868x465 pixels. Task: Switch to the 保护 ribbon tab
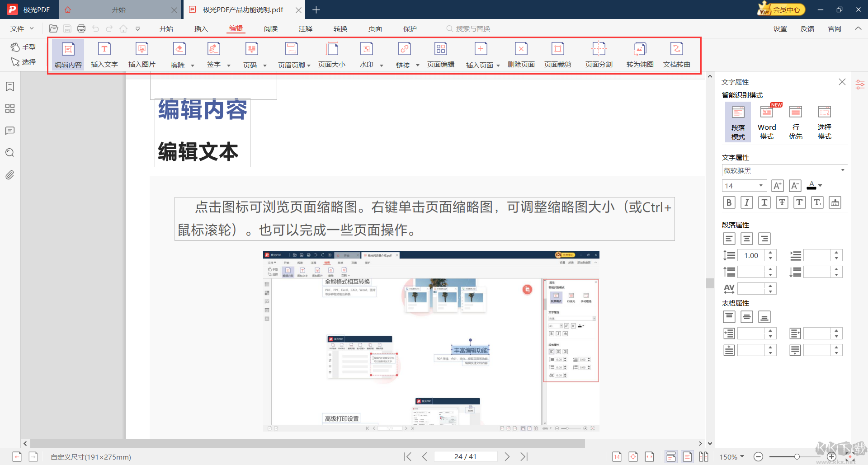pyautogui.click(x=410, y=28)
